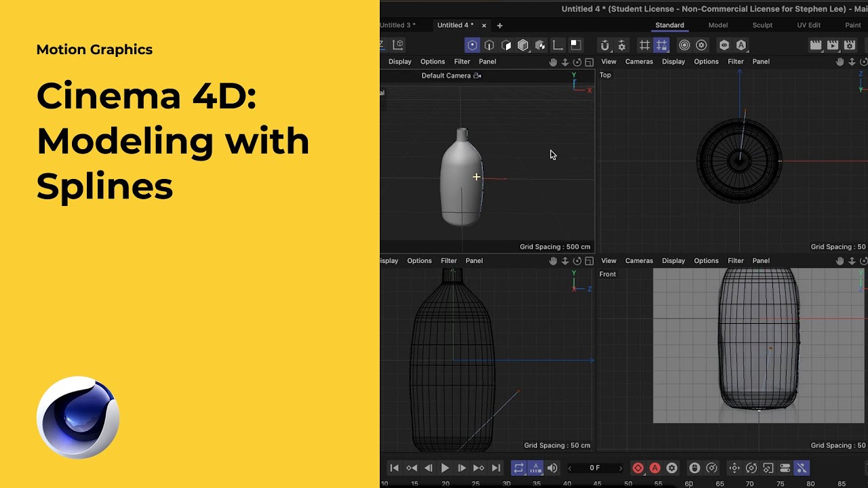
Task: Open View menu in Top viewport
Action: [609, 62]
